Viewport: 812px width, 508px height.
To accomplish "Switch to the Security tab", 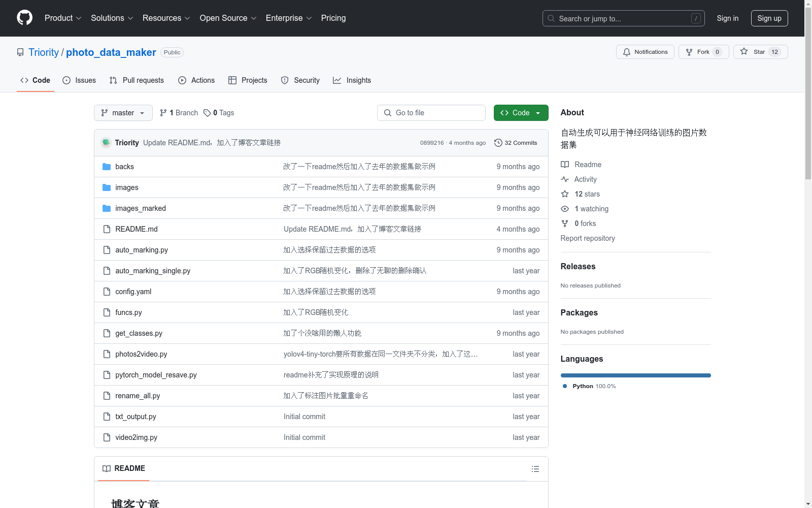I will coord(300,80).
